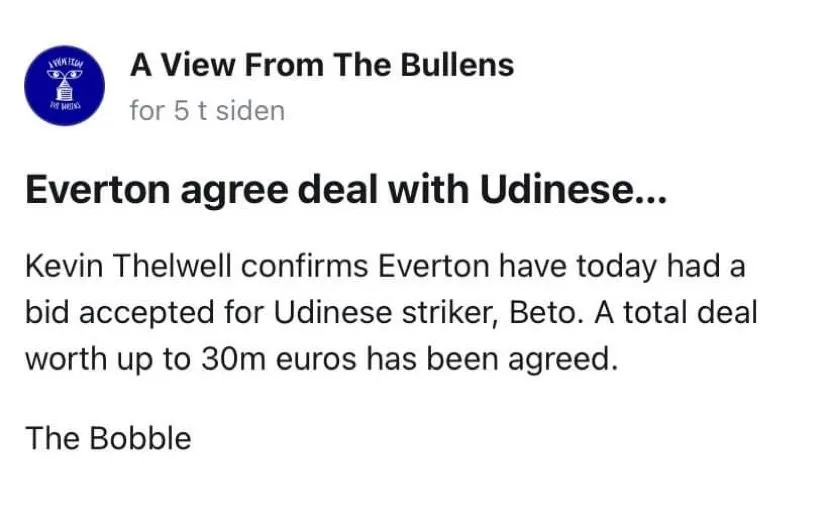Image resolution: width=828 pixels, height=507 pixels.
Task: Click the name 'Kevin Thelwell' in the post
Action: [x=132, y=268]
